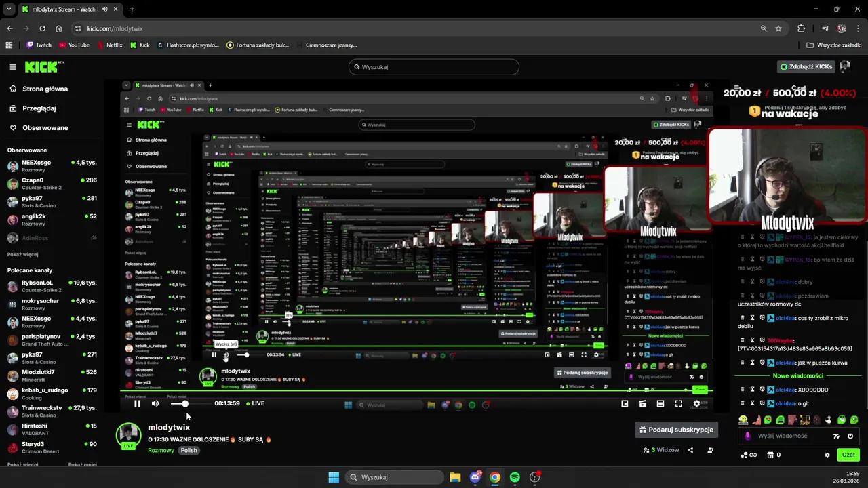This screenshot has width=868, height=488.
Task: Open the 'Rozmowy' category link under title
Action: pos(161,450)
